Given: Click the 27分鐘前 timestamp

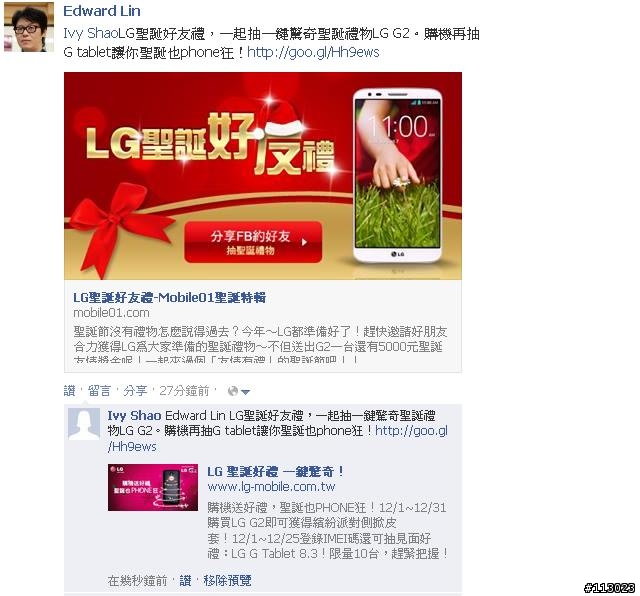Looking at the screenshot, I should 184,391.
